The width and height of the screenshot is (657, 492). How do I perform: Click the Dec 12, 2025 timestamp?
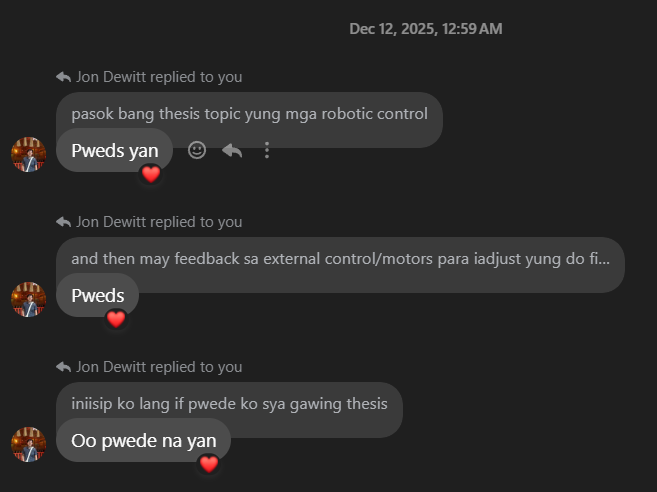click(425, 29)
